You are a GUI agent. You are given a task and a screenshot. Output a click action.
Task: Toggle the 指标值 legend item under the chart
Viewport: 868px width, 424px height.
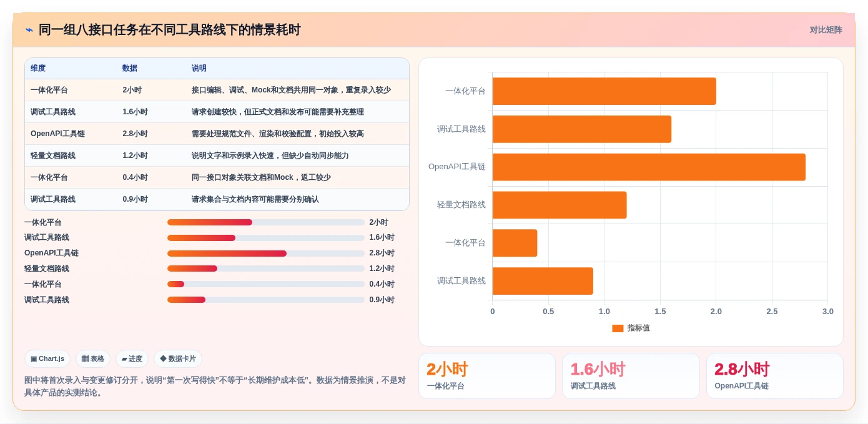(631, 328)
